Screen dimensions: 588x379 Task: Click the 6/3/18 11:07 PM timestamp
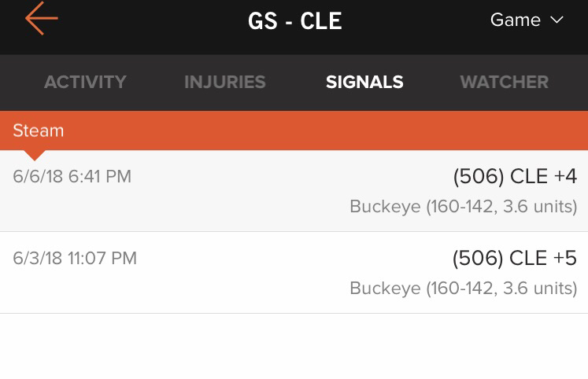75,258
